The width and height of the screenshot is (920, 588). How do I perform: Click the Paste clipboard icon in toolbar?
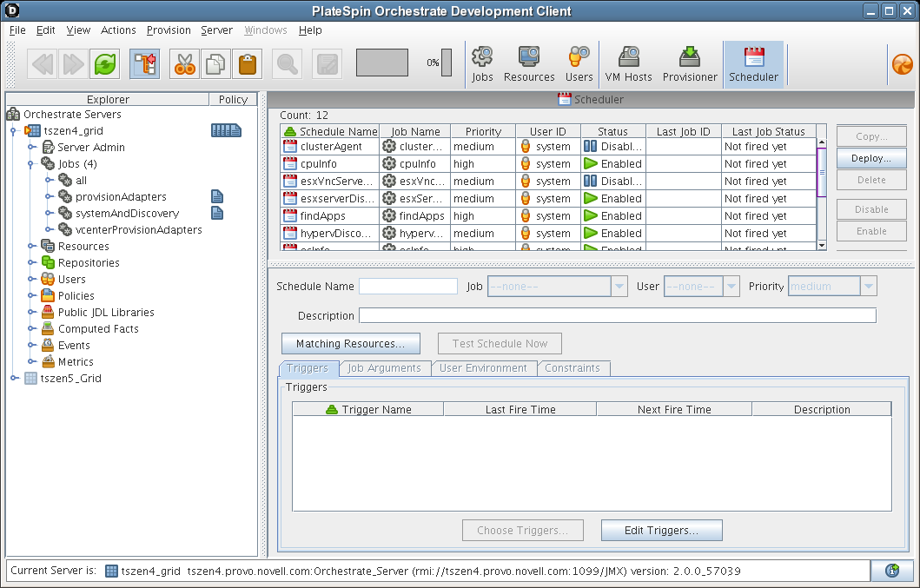click(248, 63)
